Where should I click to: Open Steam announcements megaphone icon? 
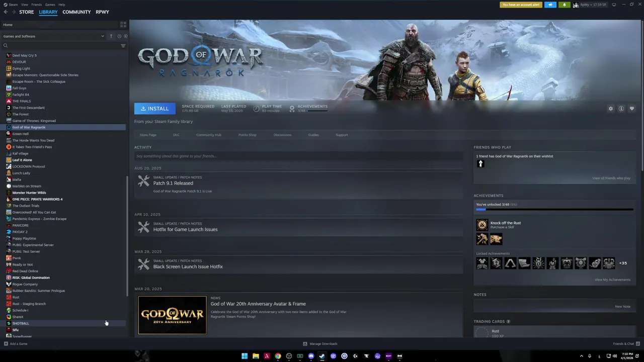pyautogui.click(x=550, y=5)
